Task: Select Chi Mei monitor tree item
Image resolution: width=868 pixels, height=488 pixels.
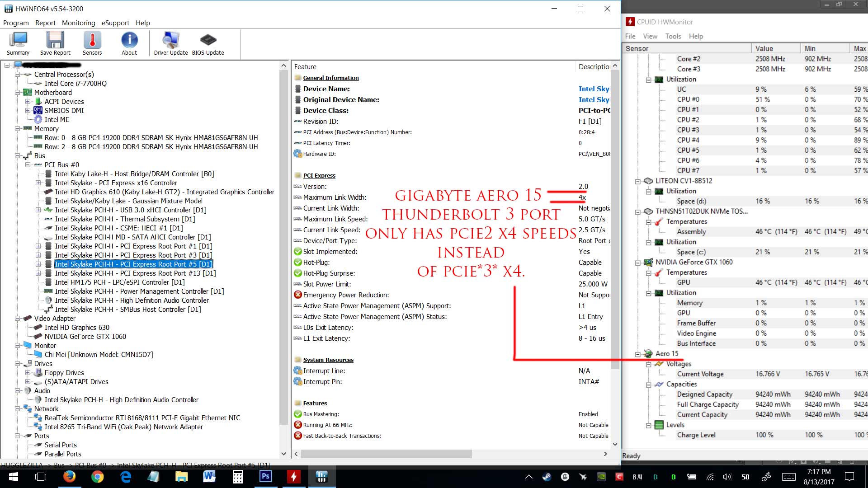Action: (x=99, y=355)
